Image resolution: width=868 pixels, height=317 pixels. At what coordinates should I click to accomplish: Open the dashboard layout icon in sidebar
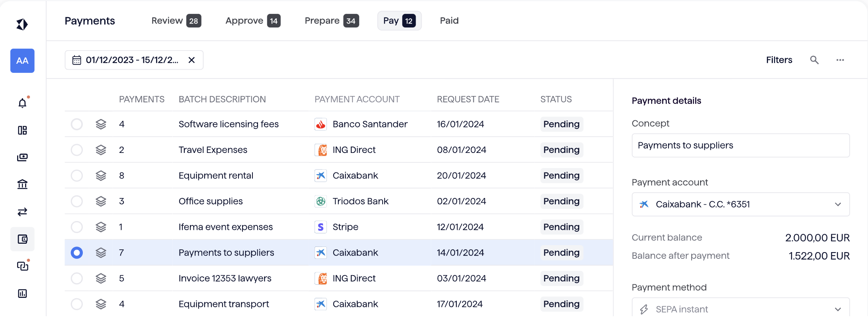tap(22, 130)
